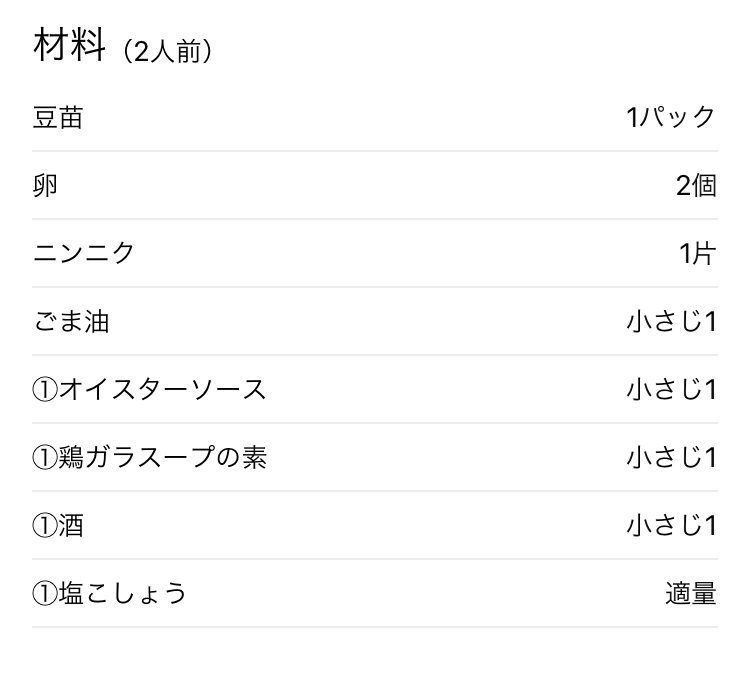This screenshot has height=675, width=750.
Task: Select the 豆苗 ingredient name
Action: pyautogui.click(x=58, y=118)
